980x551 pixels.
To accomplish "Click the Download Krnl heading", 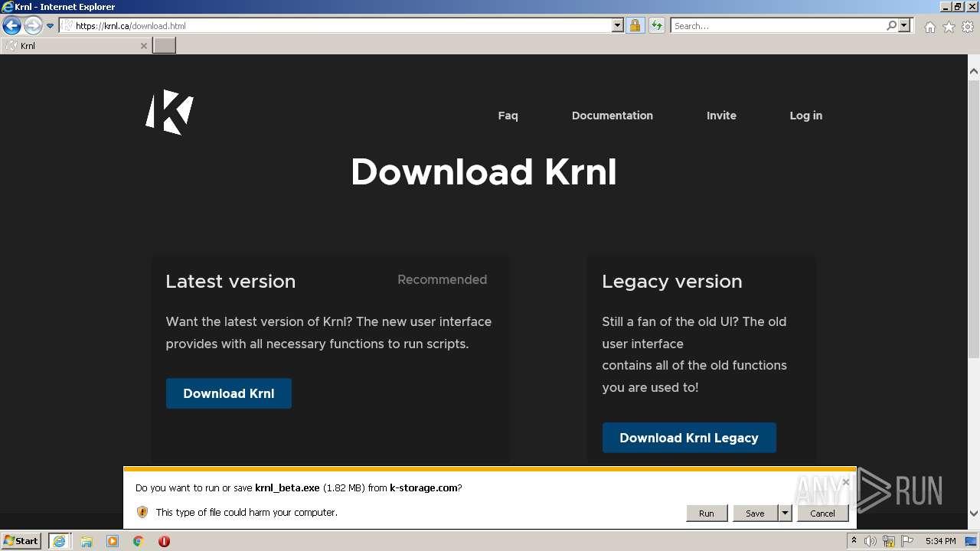I will pos(483,172).
